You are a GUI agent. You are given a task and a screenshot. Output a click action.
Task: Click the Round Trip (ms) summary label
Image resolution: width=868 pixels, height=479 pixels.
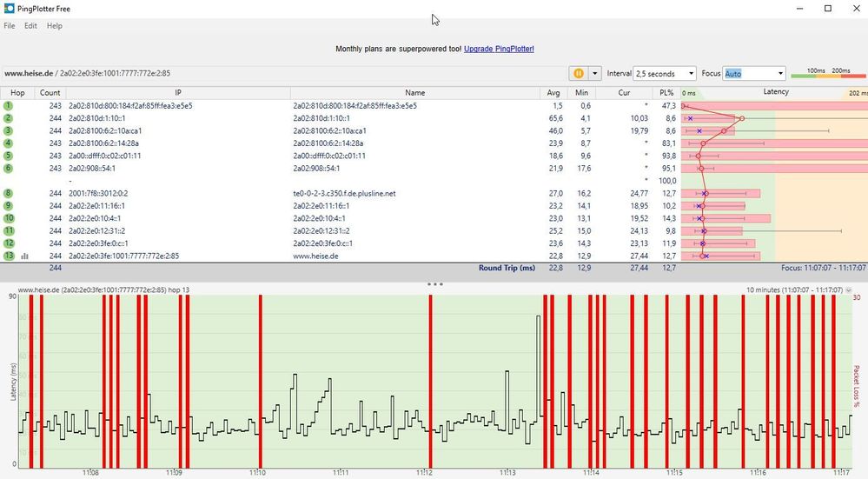point(507,268)
